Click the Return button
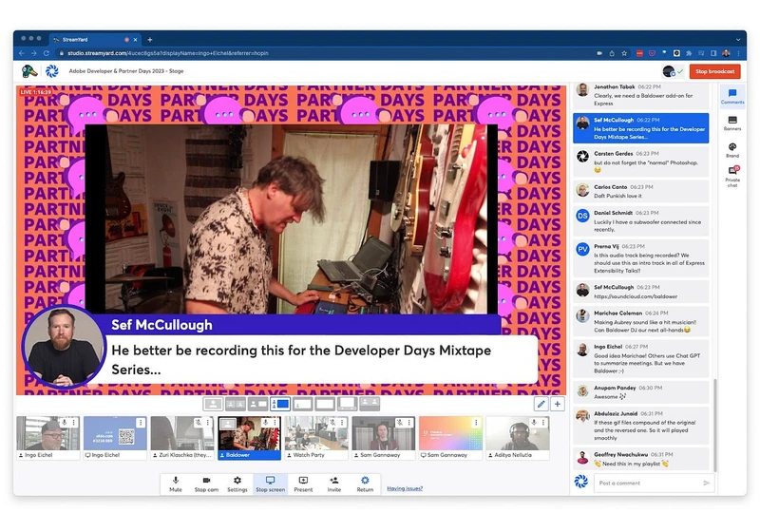The image size is (760, 532). (x=365, y=484)
